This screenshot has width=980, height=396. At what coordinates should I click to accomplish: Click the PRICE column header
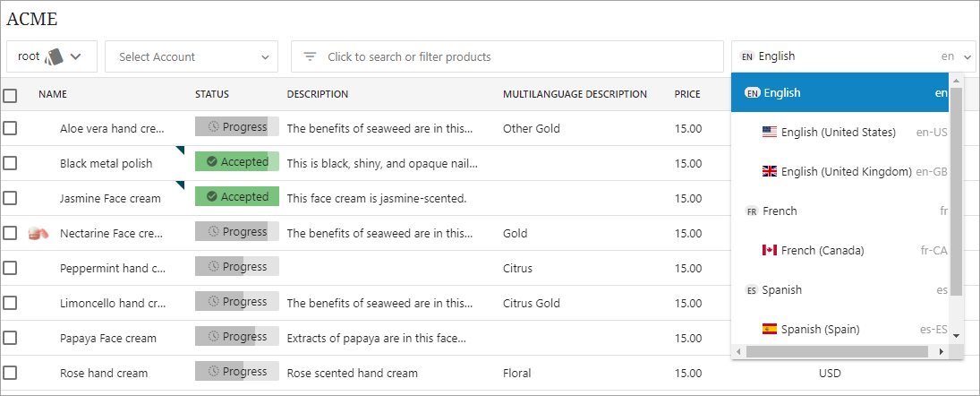click(x=687, y=94)
